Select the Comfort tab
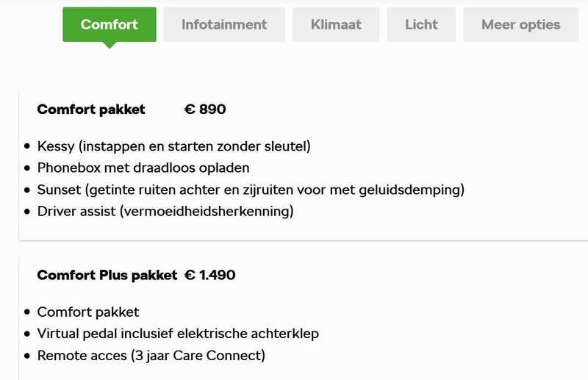The width and height of the screenshot is (588, 380). (x=110, y=24)
